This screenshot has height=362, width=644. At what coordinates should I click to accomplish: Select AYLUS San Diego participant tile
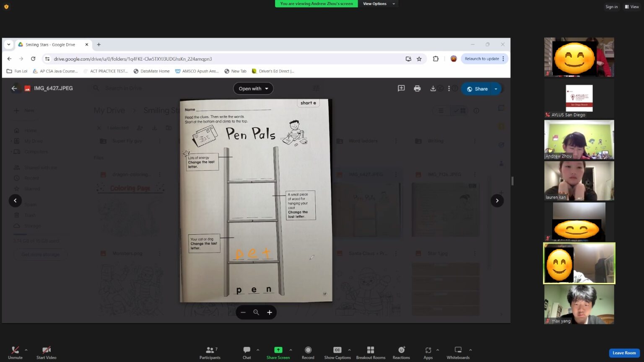pyautogui.click(x=579, y=98)
